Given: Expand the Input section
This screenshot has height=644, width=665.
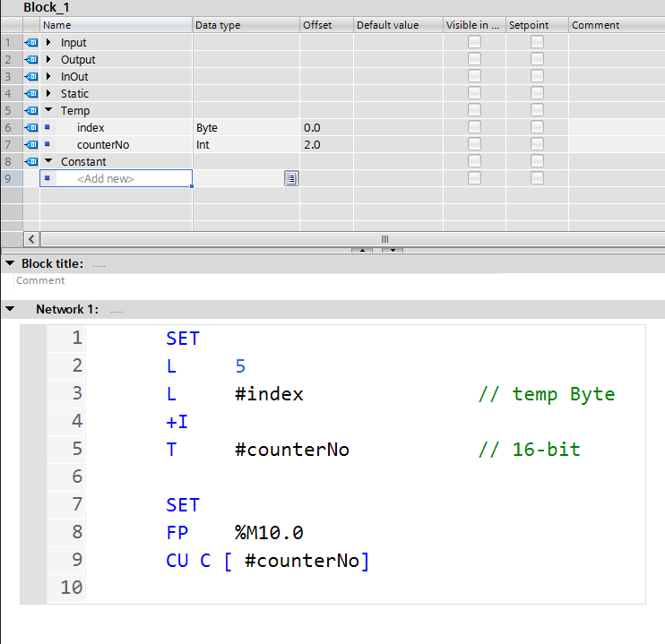Looking at the screenshot, I should [48, 43].
